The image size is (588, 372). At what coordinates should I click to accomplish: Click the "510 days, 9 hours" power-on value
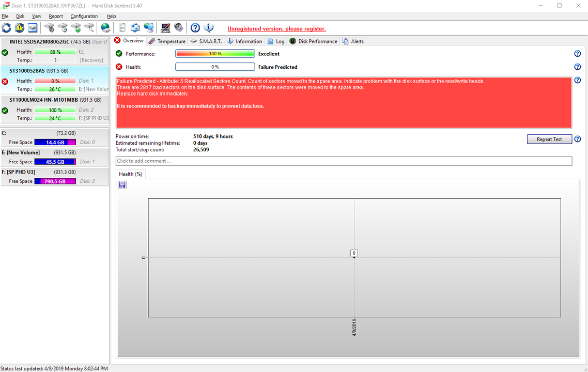[x=213, y=136]
